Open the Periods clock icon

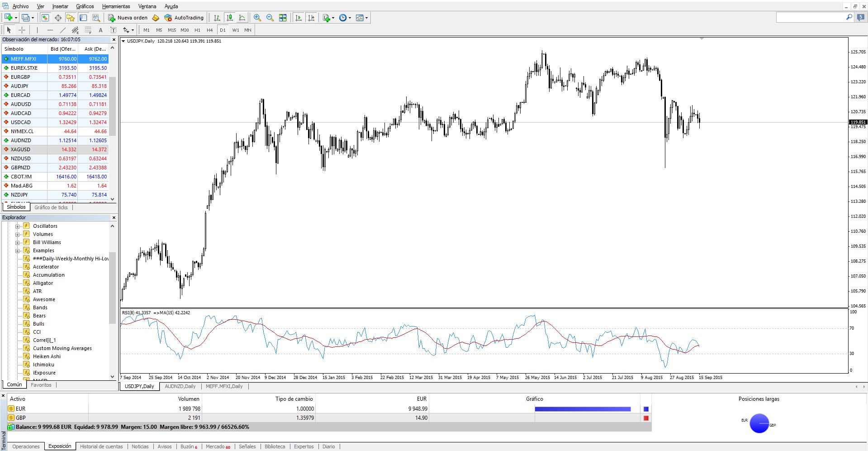[343, 18]
